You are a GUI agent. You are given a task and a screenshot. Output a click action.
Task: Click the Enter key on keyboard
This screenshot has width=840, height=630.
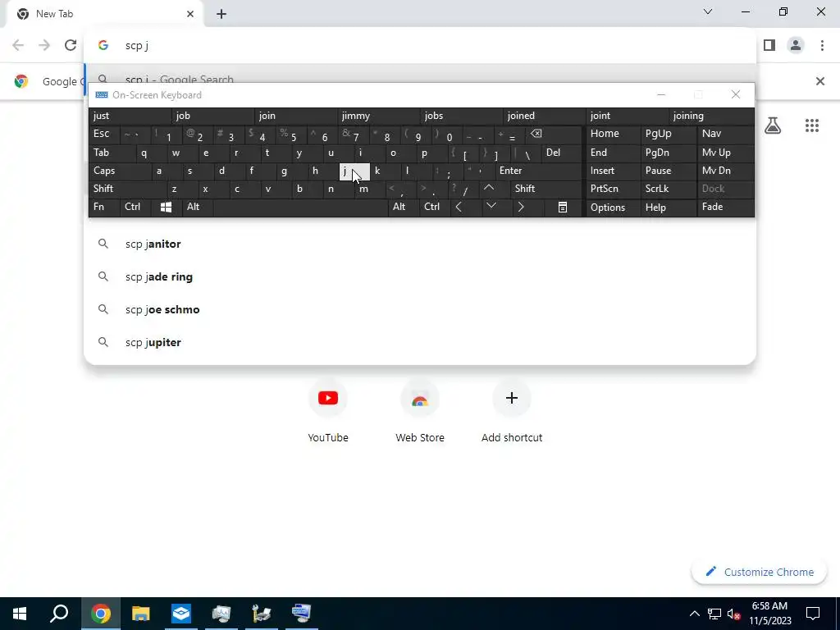[538, 171]
